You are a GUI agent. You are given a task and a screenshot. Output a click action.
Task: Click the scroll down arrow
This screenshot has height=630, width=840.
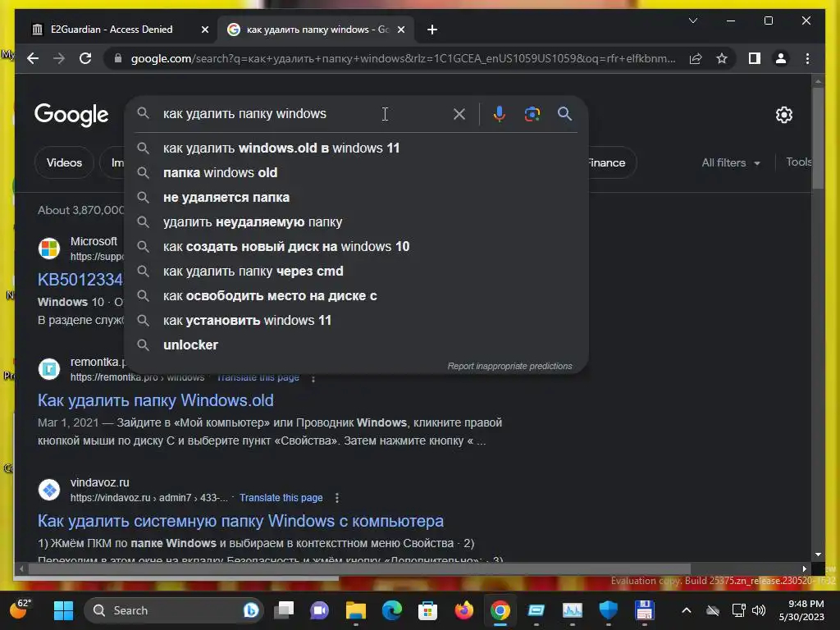pyautogui.click(x=818, y=555)
